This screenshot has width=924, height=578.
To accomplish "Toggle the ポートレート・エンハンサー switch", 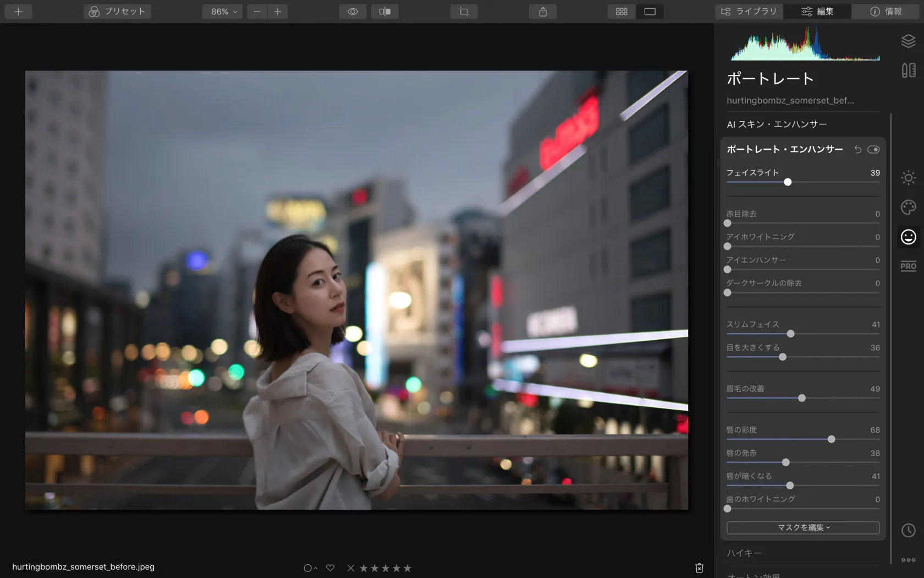I will 873,150.
